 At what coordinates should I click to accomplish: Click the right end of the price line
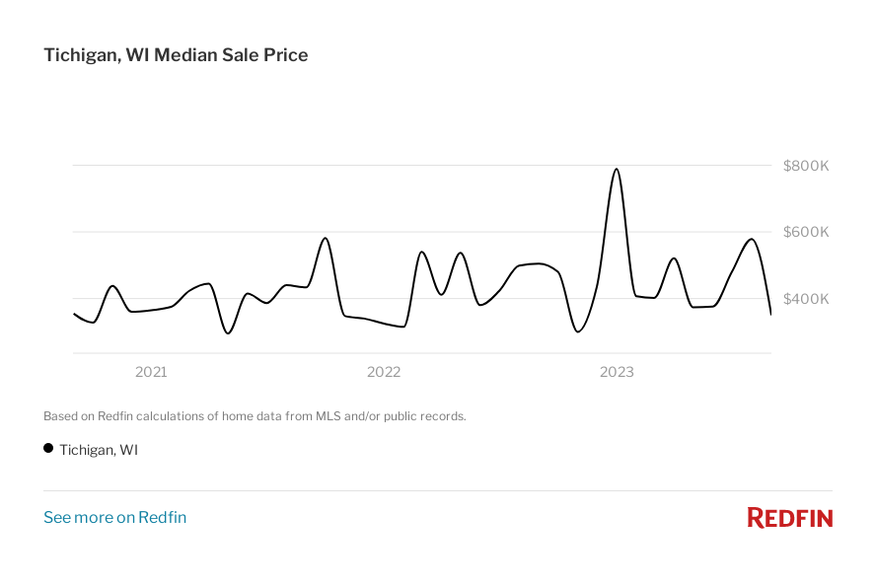770,314
